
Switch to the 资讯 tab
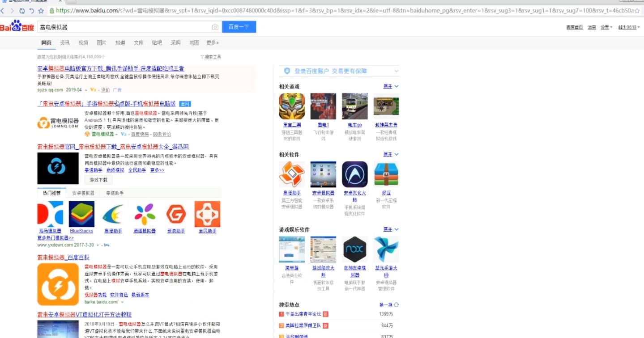[x=65, y=43]
